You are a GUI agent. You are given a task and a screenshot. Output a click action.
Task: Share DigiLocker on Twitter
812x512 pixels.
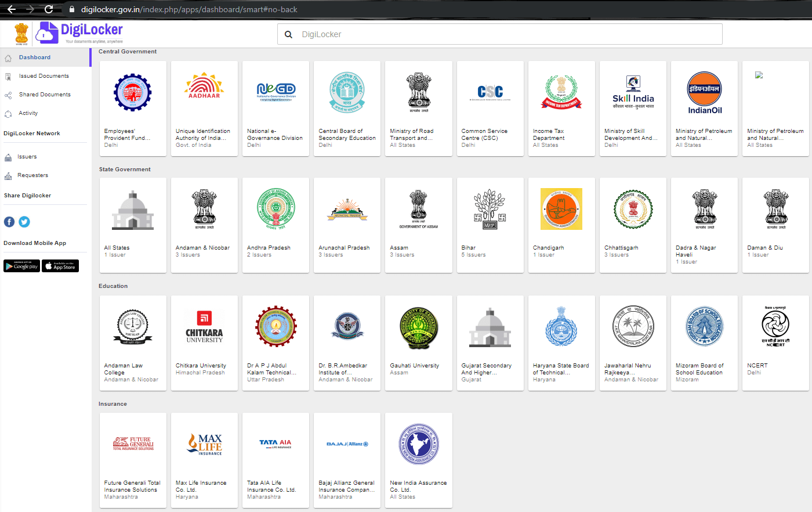pyautogui.click(x=24, y=221)
